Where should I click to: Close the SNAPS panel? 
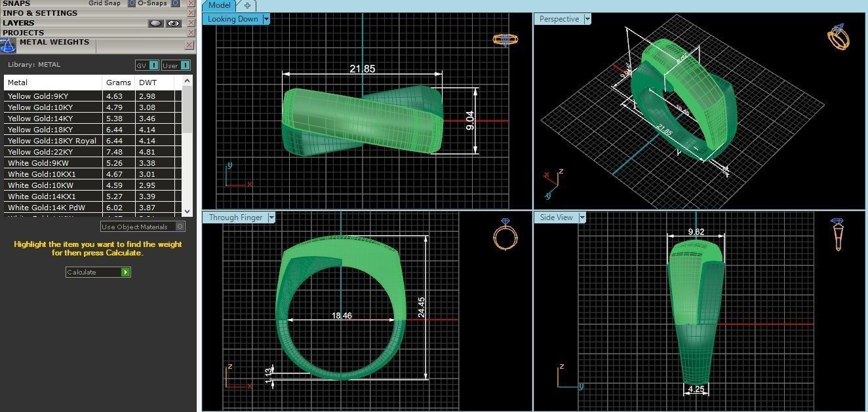click(x=191, y=3)
